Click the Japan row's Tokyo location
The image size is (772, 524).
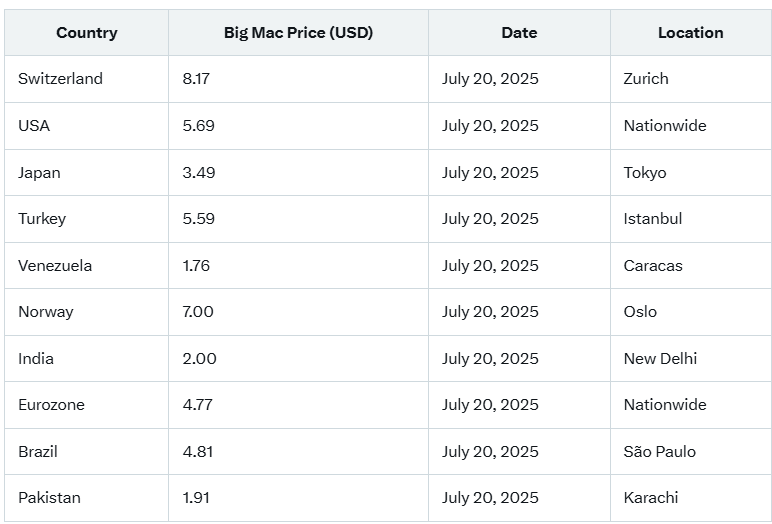[x=691, y=173]
